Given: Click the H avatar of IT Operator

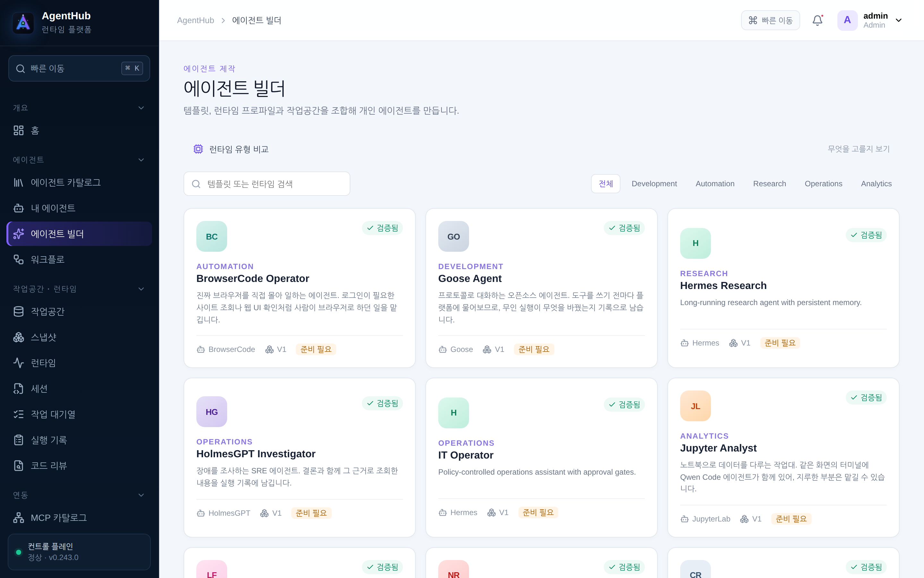Looking at the screenshot, I should click(x=454, y=413).
